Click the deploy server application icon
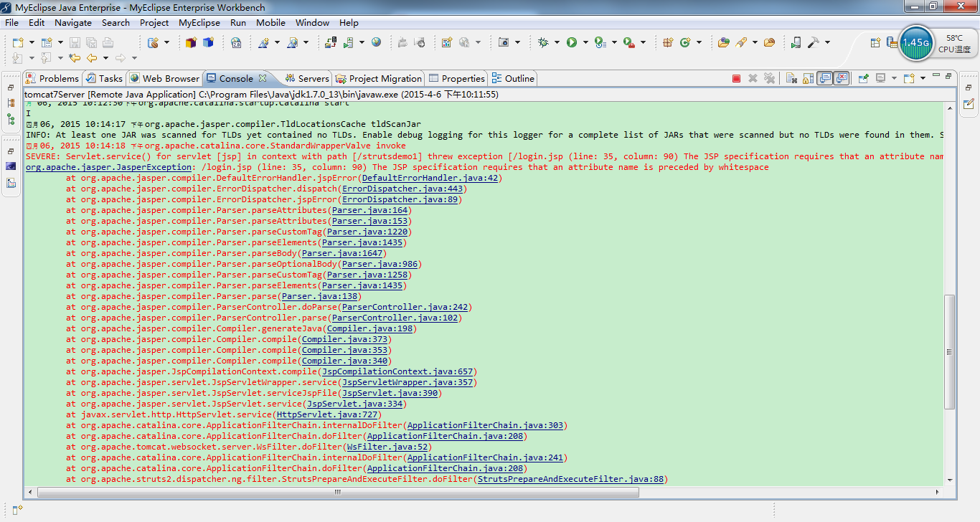 point(330,42)
